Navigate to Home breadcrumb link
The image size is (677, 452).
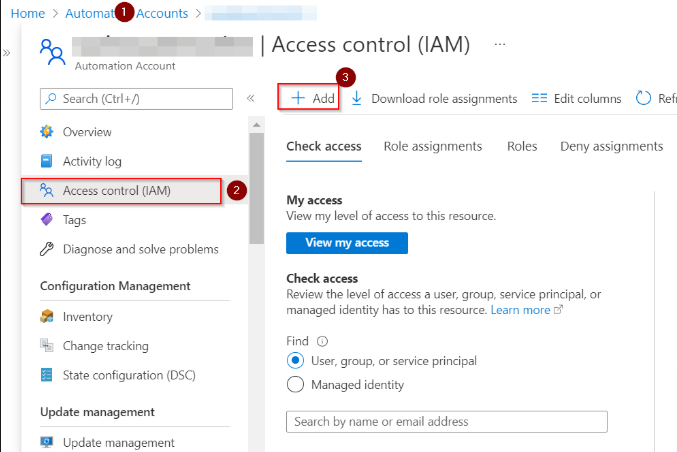point(27,13)
